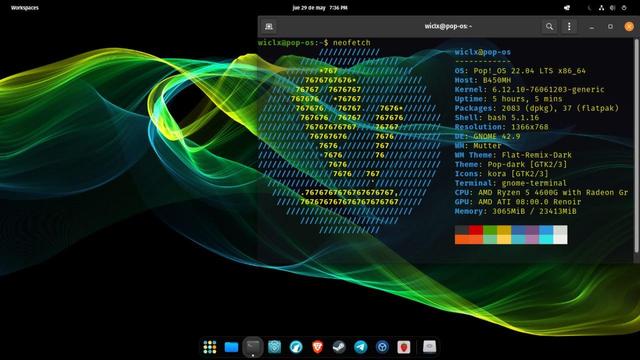This screenshot has width=640, height=360.
Task: Click the WM Theme: Flat-Remix-Dark line
Action: [513, 155]
